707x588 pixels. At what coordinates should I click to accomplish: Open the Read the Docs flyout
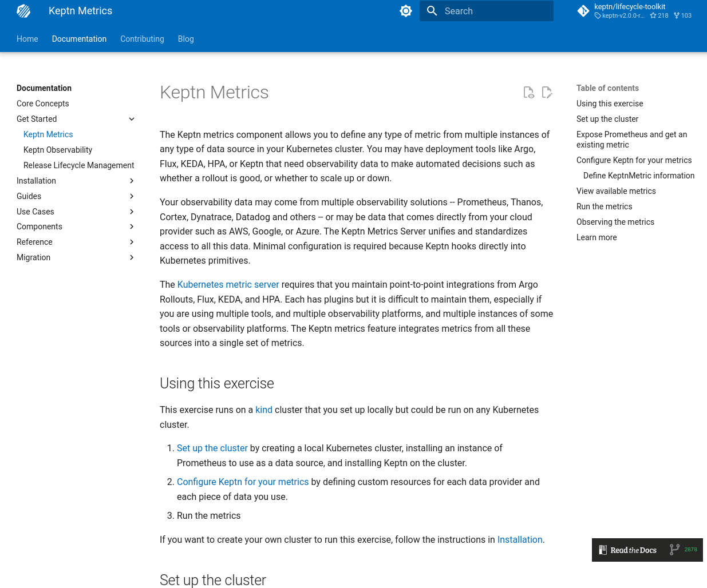click(633, 550)
